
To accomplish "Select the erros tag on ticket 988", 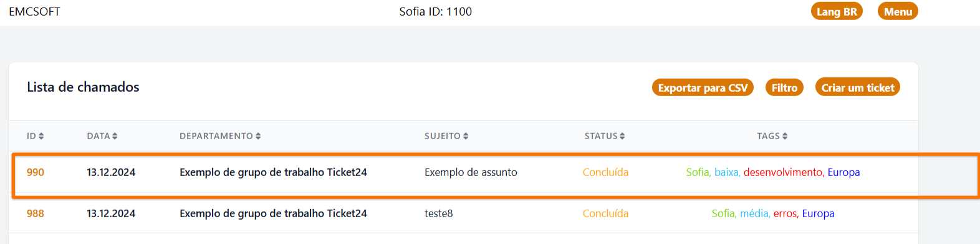I will (785, 213).
